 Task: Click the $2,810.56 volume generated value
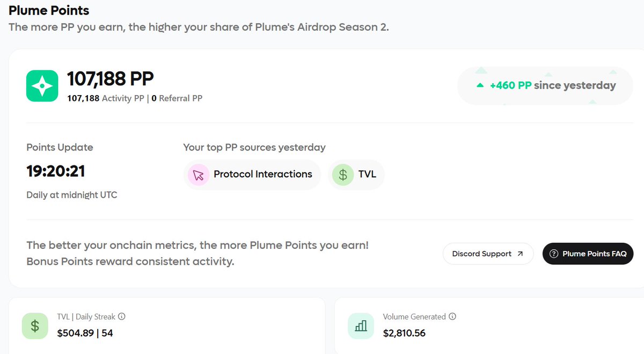click(x=404, y=333)
